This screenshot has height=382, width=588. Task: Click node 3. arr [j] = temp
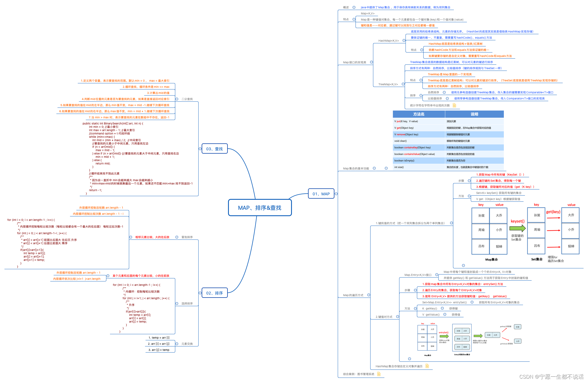159,350
